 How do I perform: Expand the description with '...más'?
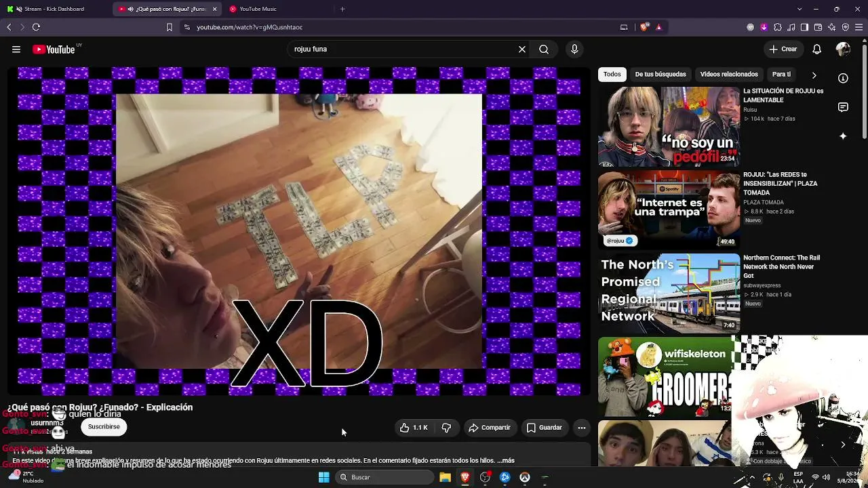[506, 461]
